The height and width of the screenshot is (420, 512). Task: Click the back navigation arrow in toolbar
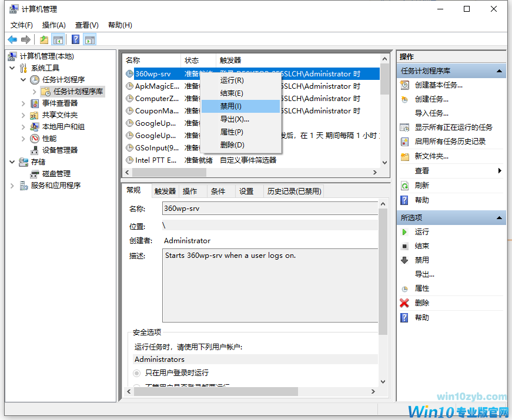pos(12,39)
